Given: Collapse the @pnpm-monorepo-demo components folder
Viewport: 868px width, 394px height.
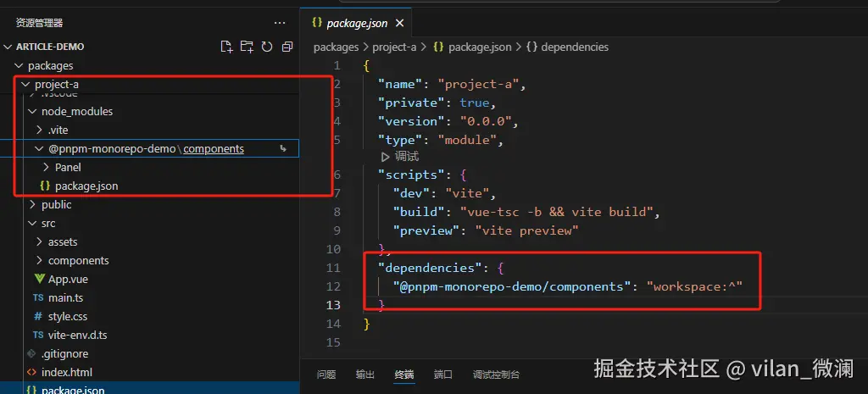Looking at the screenshot, I should (x=39, y=148).
